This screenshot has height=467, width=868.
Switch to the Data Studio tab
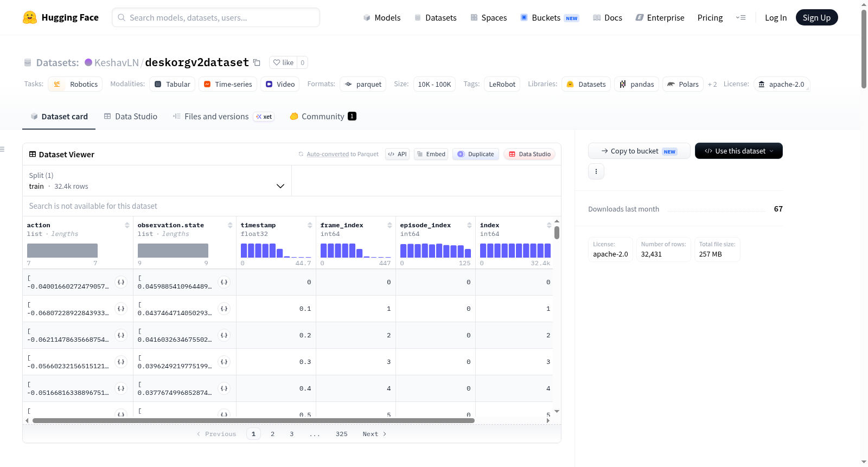(x=131, y=117)
